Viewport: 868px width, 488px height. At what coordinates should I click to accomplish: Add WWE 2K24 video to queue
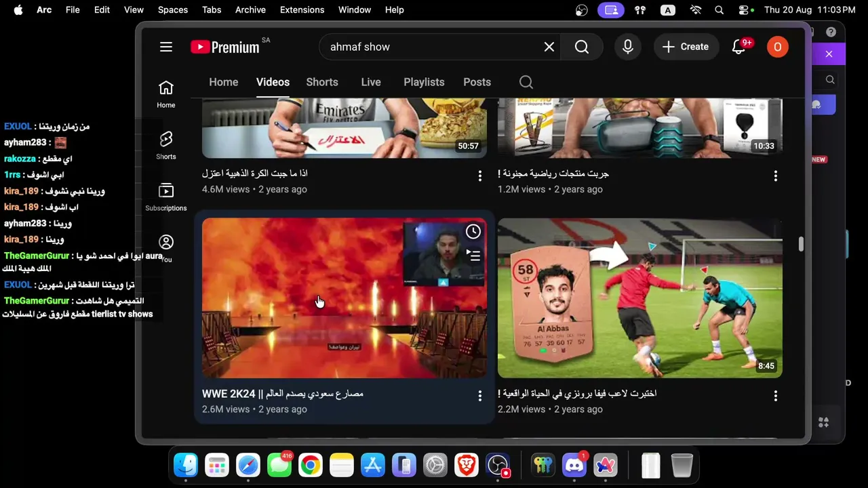coord(473,256)
